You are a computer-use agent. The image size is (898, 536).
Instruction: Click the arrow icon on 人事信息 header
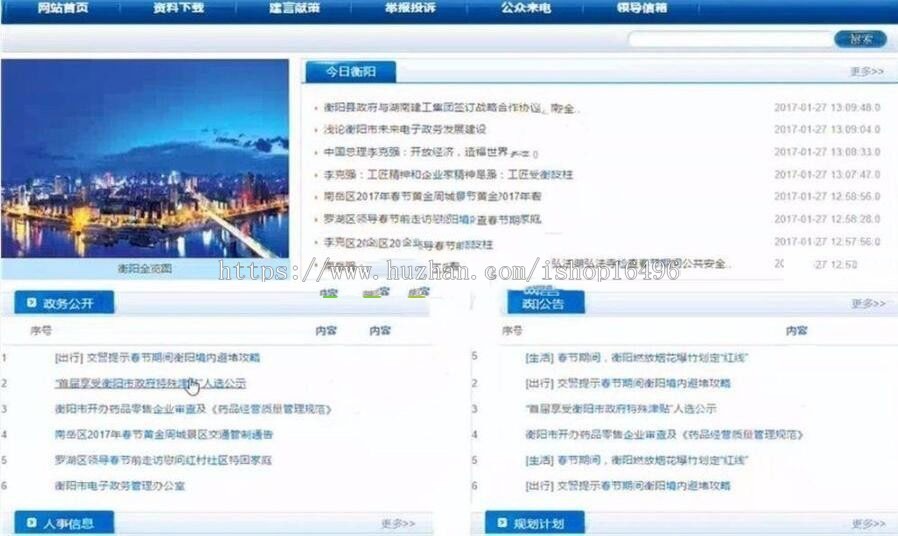pos(31,522)
